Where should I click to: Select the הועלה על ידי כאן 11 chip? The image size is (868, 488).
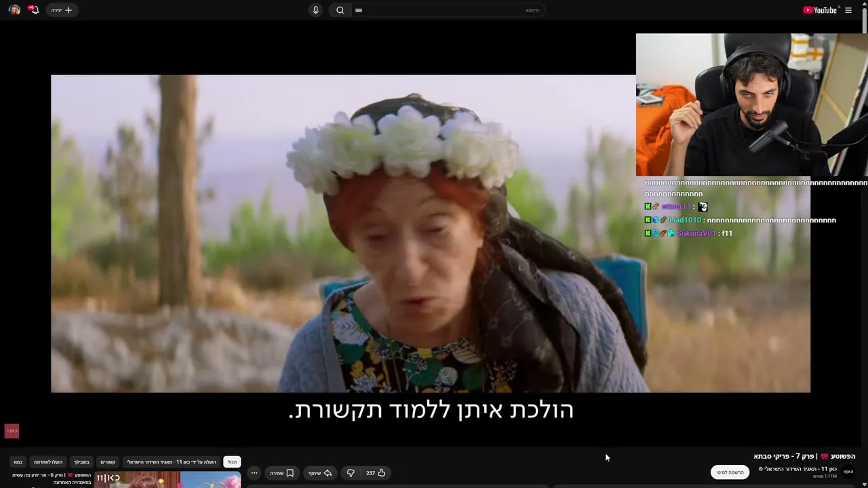(x=172, y=462)
